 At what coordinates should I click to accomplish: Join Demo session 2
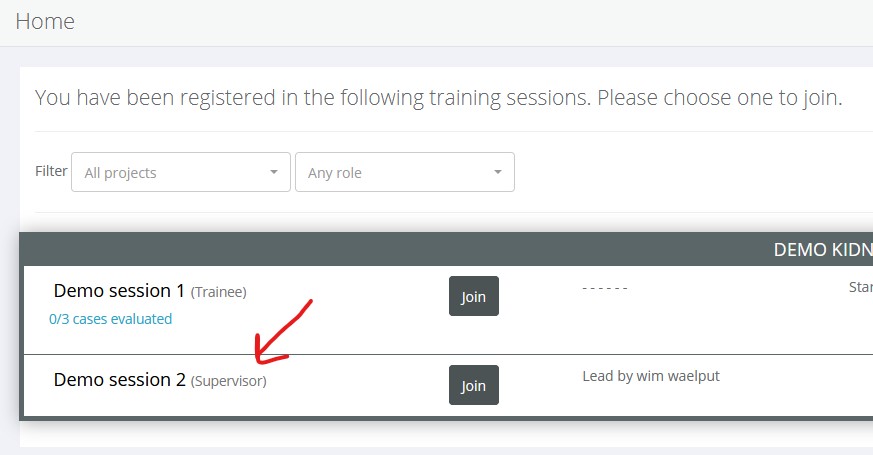(473, 386)
